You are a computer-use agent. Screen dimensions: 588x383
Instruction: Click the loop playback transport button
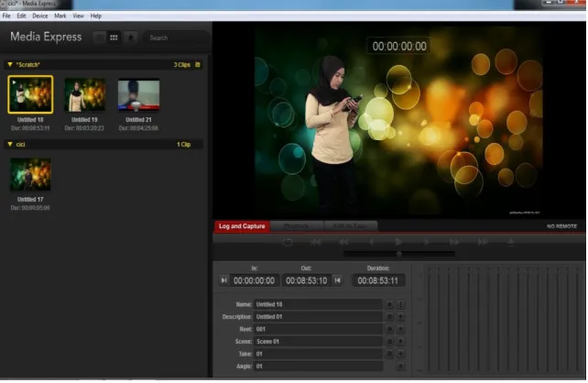288,243
